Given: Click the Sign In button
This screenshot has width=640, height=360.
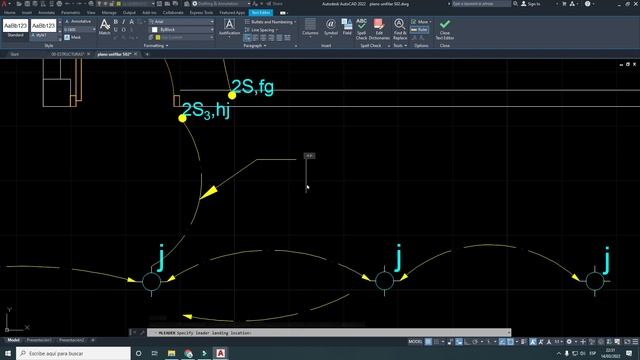Looking at the screenshot, I should 531,4.
